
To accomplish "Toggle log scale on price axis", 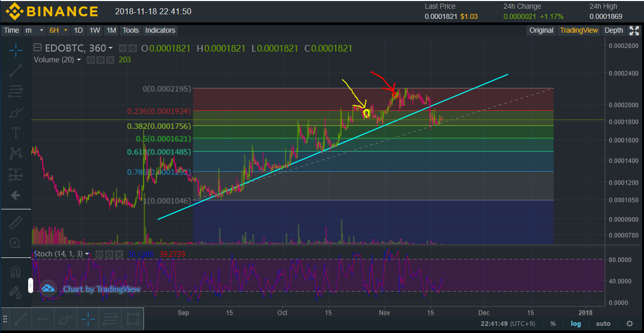I will 576,323.
